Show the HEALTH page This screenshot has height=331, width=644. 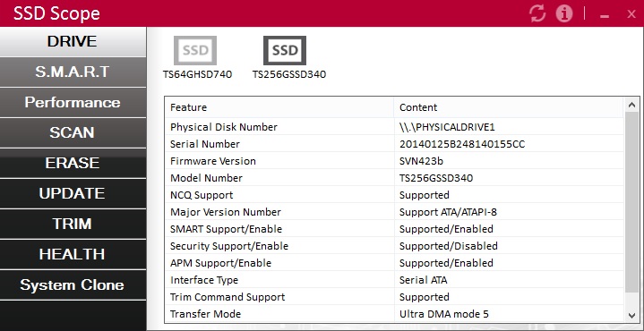click(73, 254)
